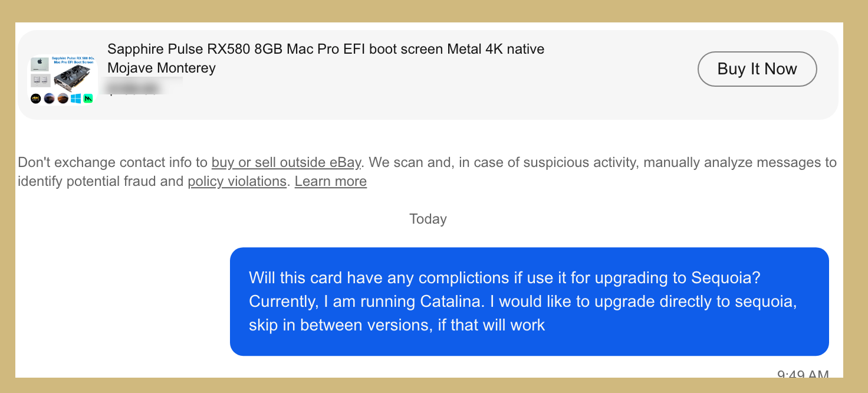
Task: Click the 'Today' date separator
Action: tap(428, 219)
